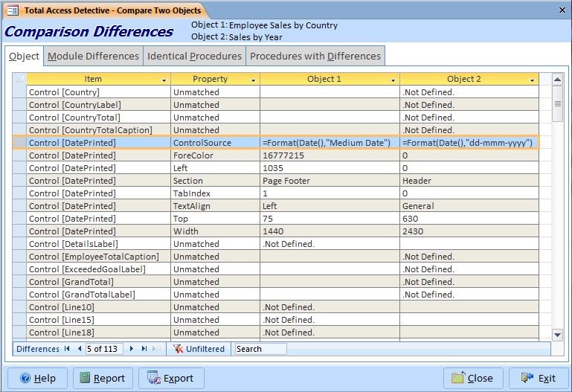Click the select-all corner cell of the grid

[x=19, y=79]
